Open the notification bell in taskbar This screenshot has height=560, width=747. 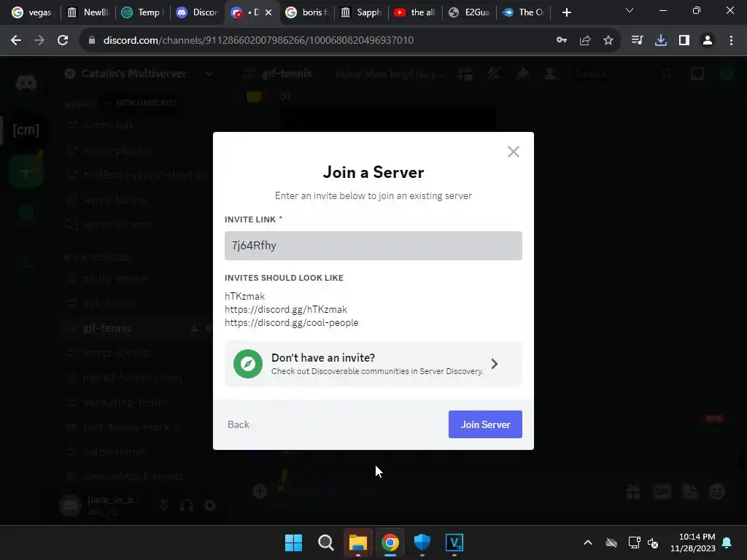(x=727, y=542)
